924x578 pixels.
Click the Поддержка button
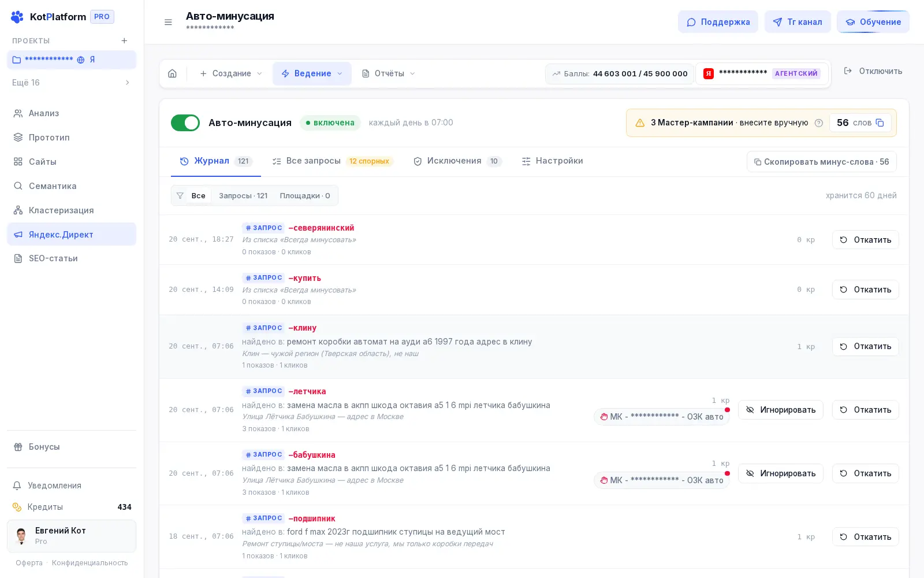[x=718, y=22]
